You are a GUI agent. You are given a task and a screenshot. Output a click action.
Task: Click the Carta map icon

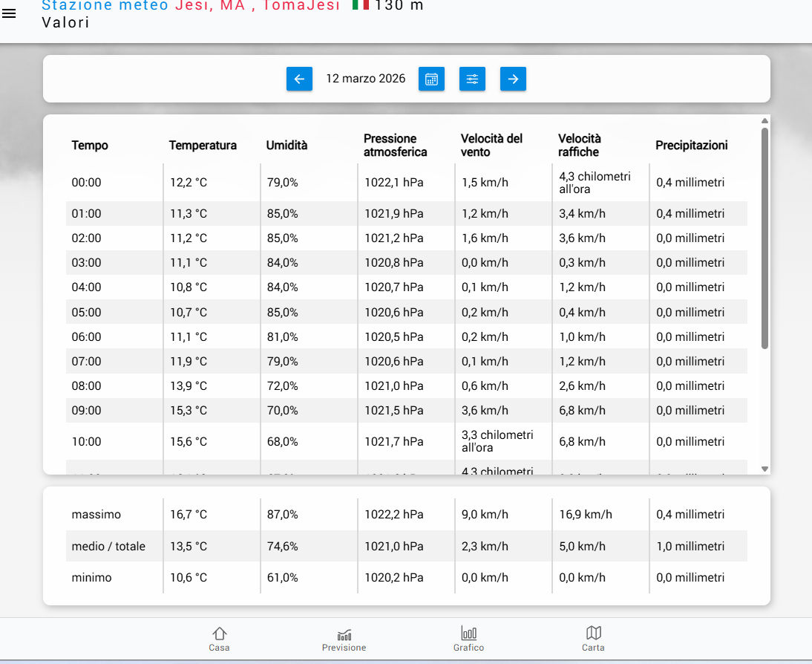[593, 633]
